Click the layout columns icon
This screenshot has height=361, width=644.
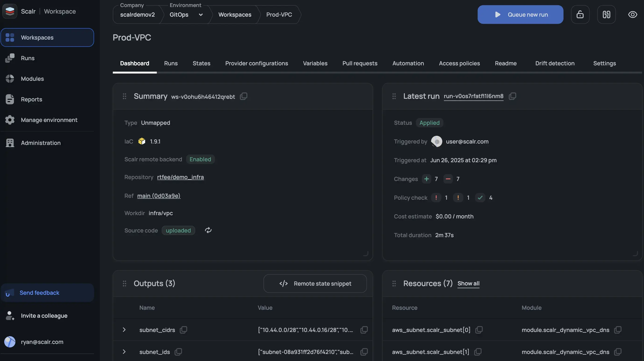[606, 15]
